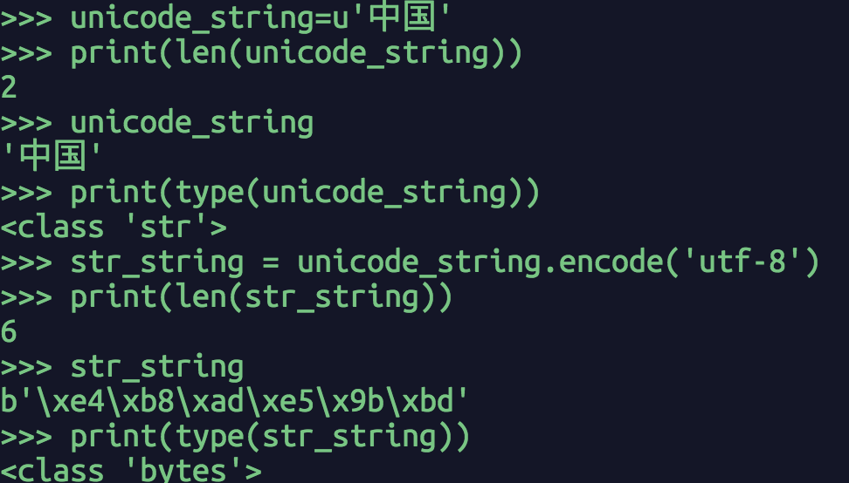Image resolution: width=849 pixels, height=483 pixels.
Task: Click the quoted '中国' output line
Action: click(51, 156)
